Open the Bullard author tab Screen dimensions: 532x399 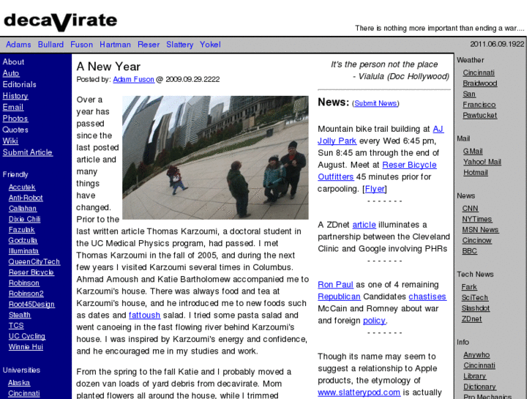[x=51, y=45]
